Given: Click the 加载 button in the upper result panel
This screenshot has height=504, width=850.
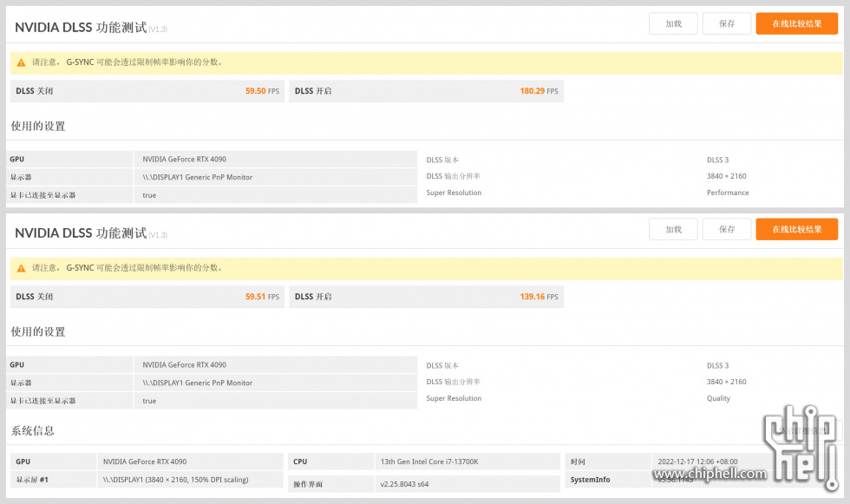Looking at the screenshot, I should [x=673, y=23].
